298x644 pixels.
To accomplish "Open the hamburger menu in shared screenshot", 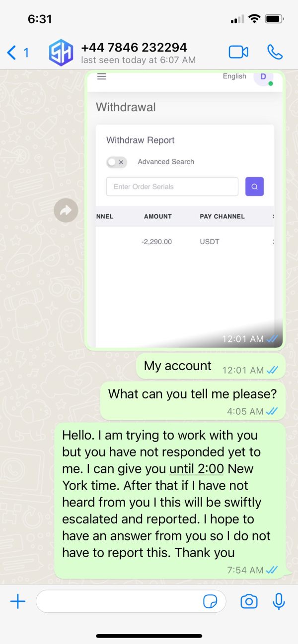I will 101,76.
